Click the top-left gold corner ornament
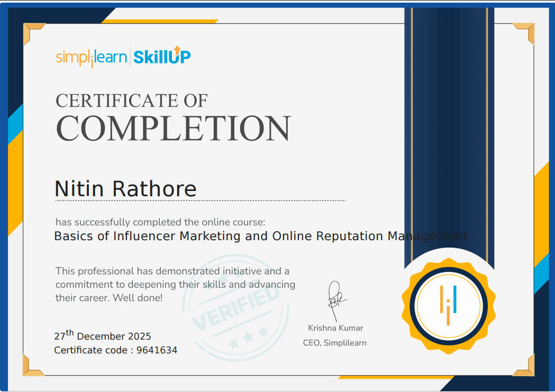Viewport: 555px width, 392px height. point(33,33)
